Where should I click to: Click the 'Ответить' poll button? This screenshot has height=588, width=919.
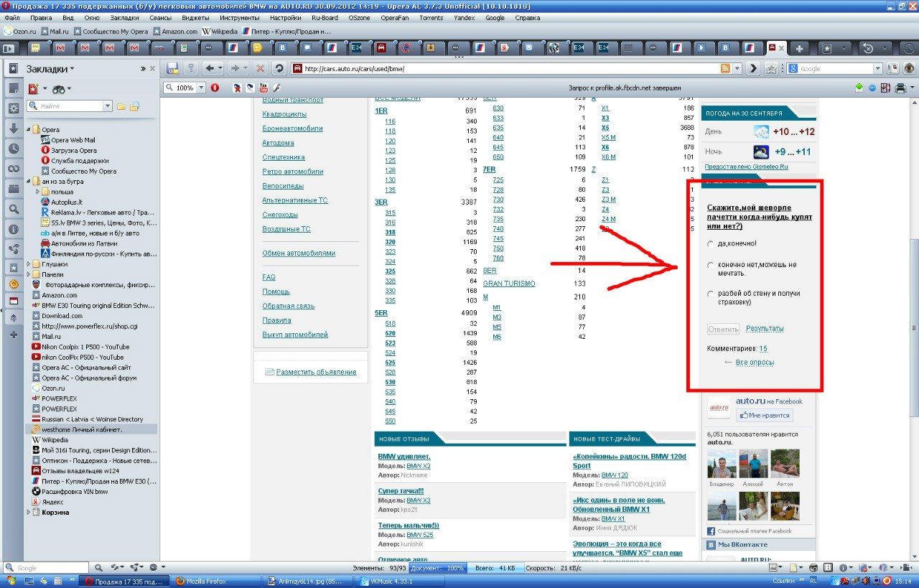(x=723, y=330)
